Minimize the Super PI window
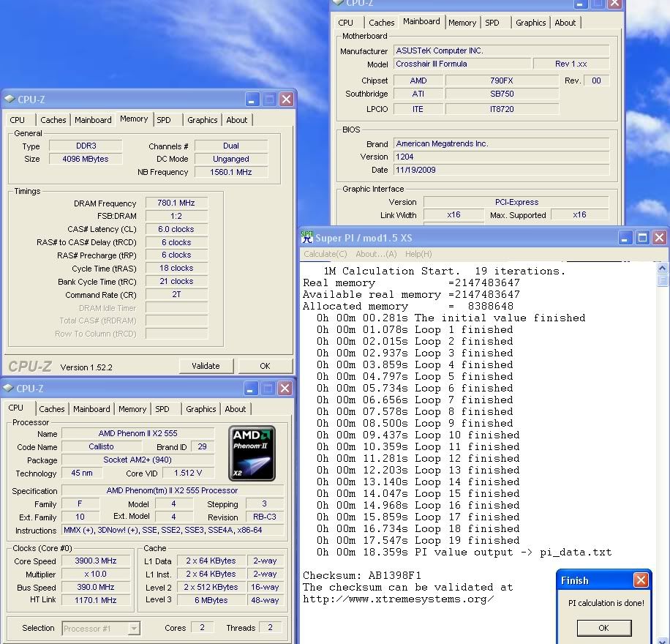Screen dimensions: 670x644 (x=625, y=238)
